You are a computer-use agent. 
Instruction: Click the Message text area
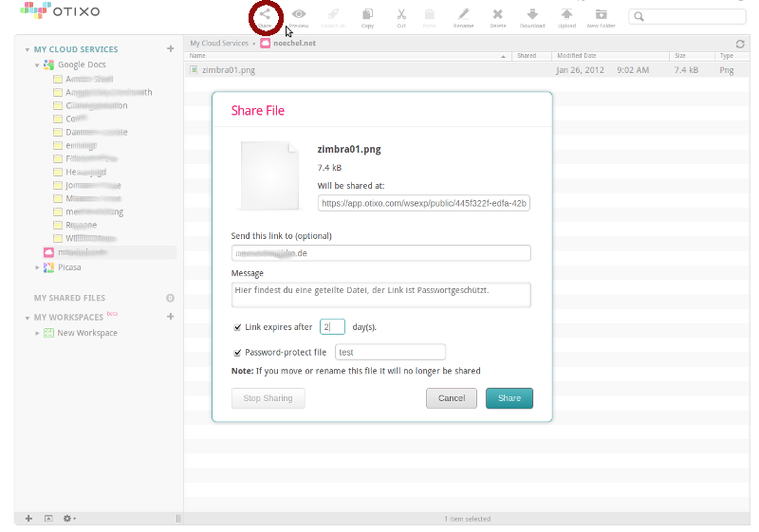pos(380,294)
